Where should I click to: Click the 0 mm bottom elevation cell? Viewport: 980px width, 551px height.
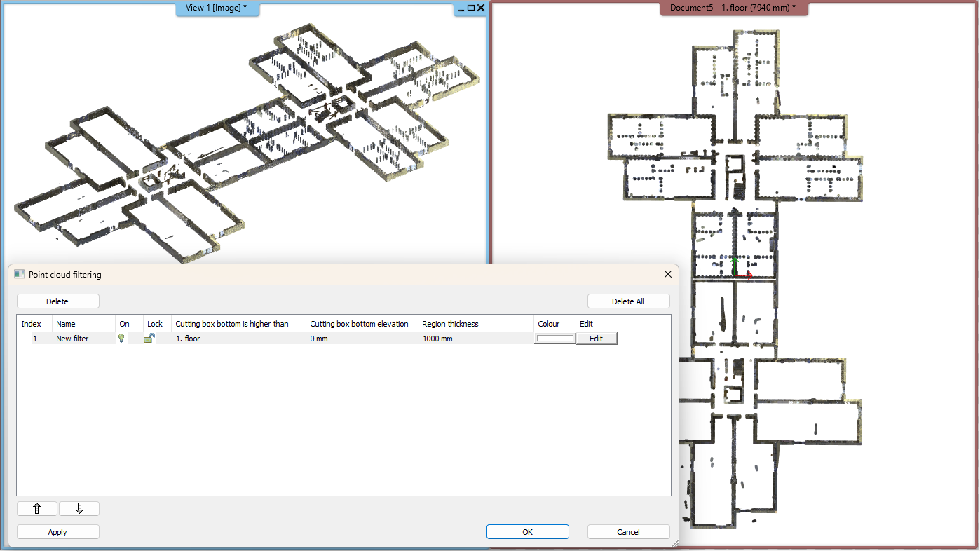[x=319, y=339]
